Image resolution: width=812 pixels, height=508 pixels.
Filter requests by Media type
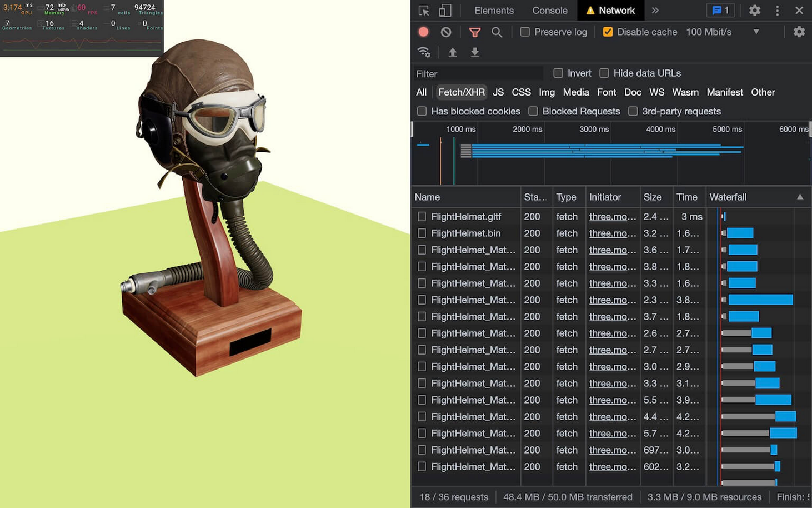click(x=576, y=92)
